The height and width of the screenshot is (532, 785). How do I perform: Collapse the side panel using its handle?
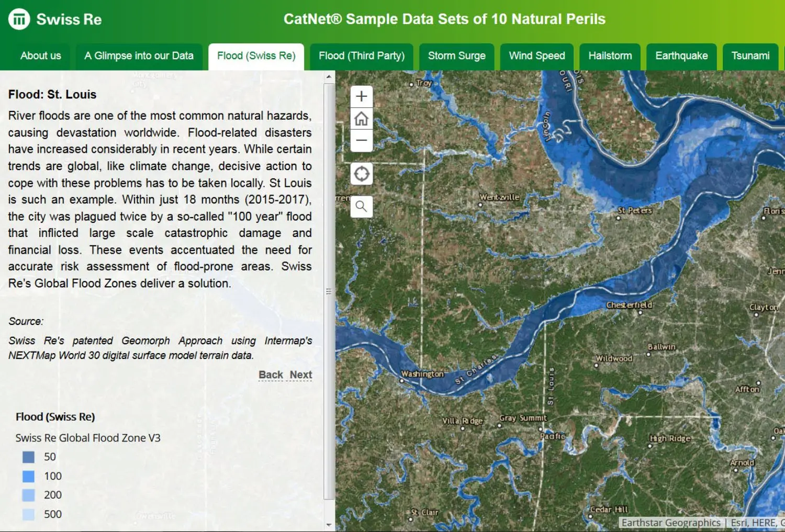pos(329,291)
